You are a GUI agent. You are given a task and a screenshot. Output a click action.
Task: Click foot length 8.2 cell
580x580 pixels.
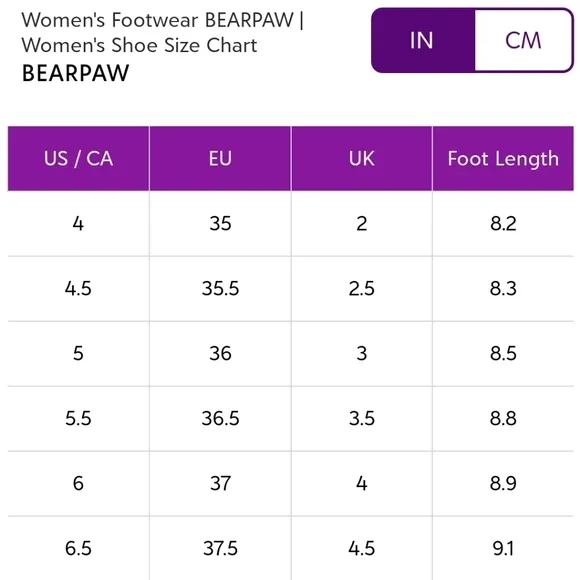point(503,224)
